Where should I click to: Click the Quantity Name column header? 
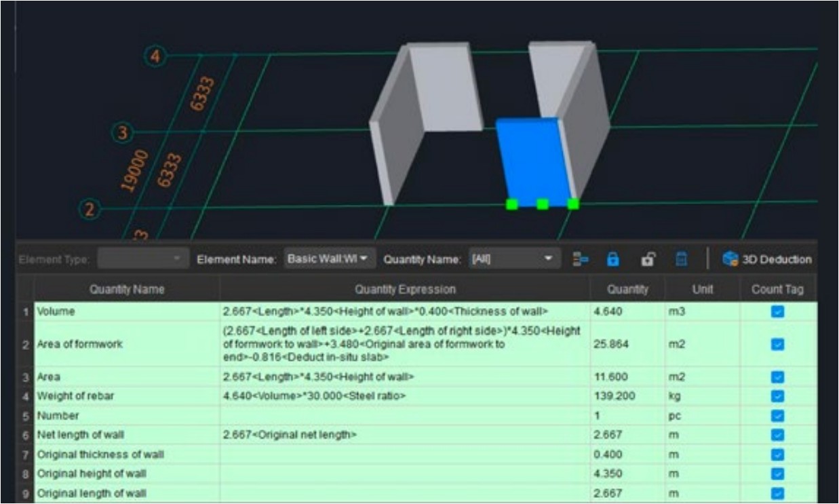pos(126,290)
